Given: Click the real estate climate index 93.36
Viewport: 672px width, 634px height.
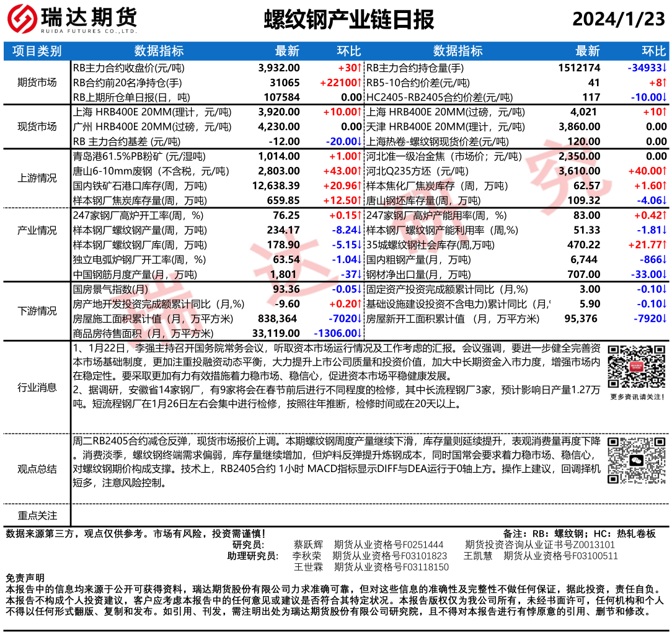Looking at the screenshot, I should 286,289.
